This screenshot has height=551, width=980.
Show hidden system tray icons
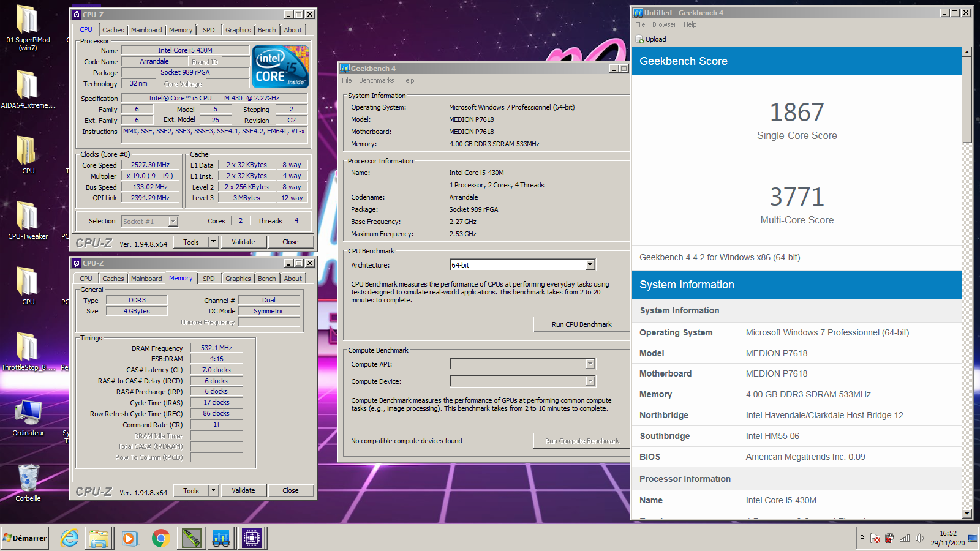coord(862,538)
